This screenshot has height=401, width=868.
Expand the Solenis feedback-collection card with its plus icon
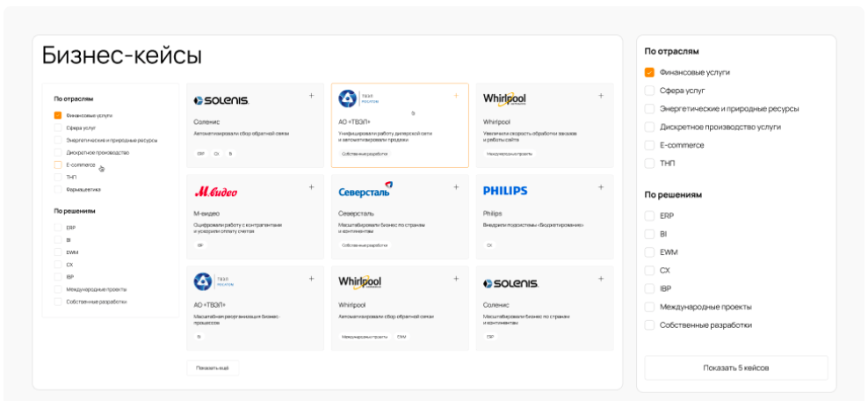coord(311,96)
